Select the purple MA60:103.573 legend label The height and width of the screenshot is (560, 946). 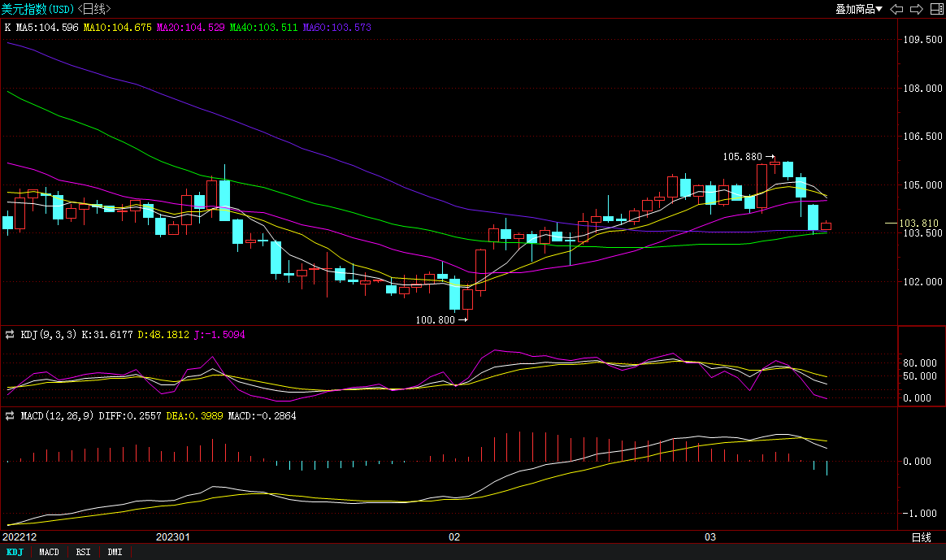(x=336, y=27)
